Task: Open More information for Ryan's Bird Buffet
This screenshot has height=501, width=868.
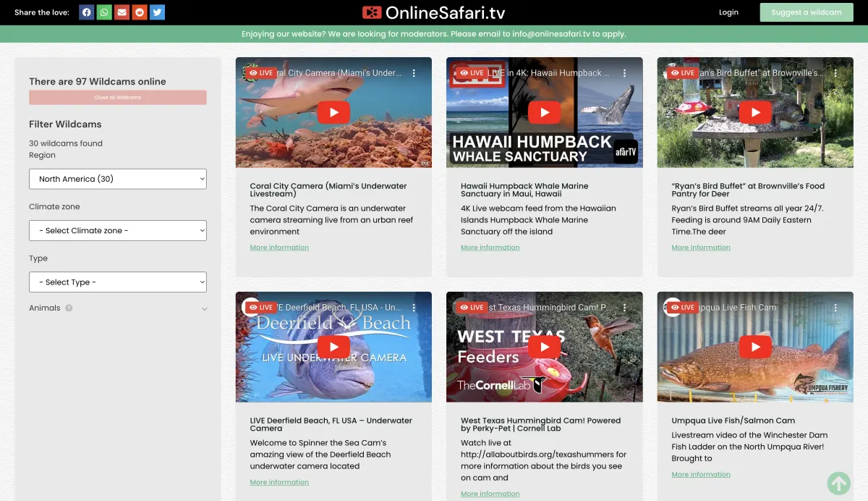Action: coord(701,248)
